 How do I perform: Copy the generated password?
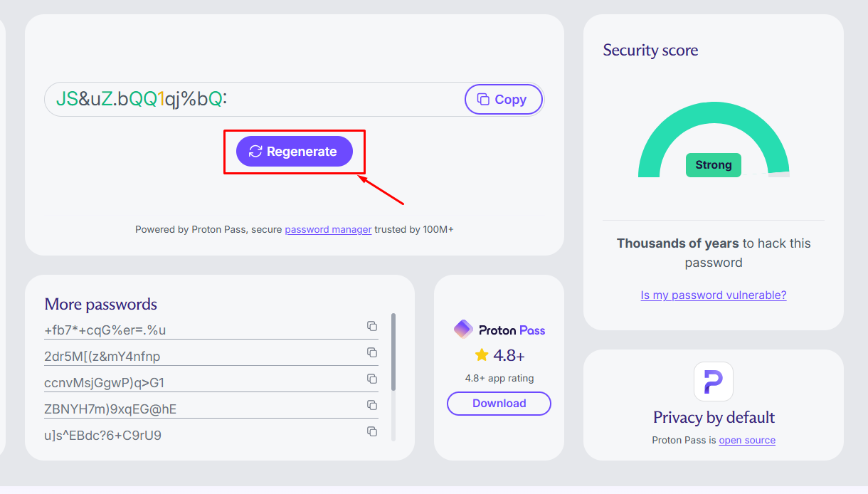[503, 99]
